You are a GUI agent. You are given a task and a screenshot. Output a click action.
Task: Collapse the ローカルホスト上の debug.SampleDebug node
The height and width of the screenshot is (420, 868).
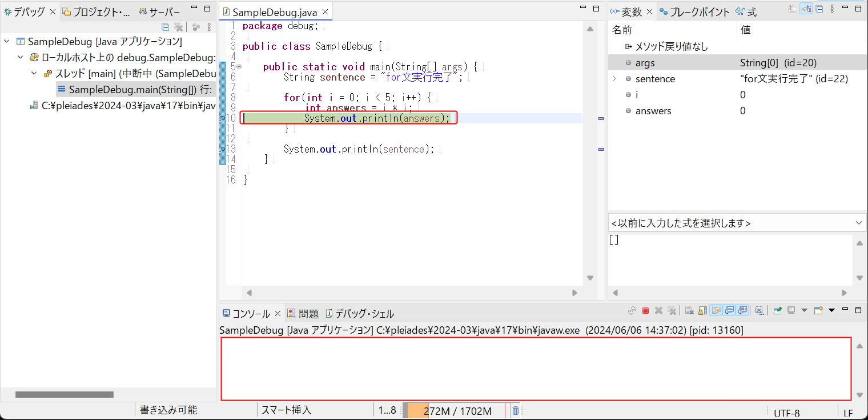(21, 57)
